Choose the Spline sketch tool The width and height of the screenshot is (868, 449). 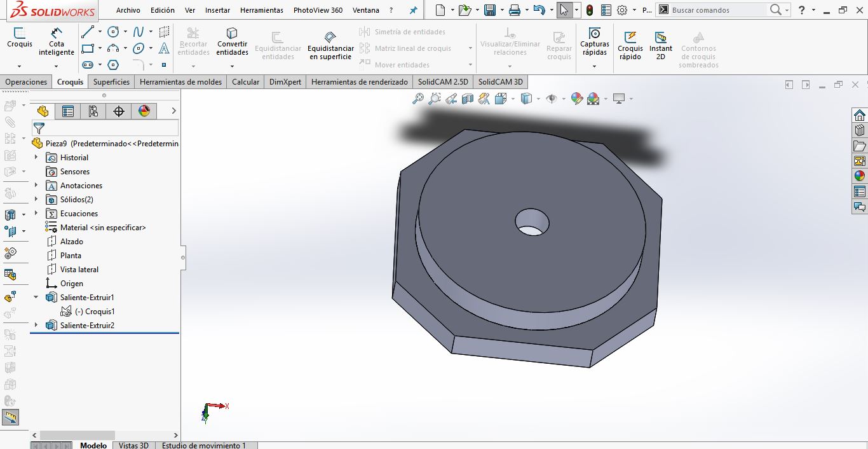click(138, 32)
